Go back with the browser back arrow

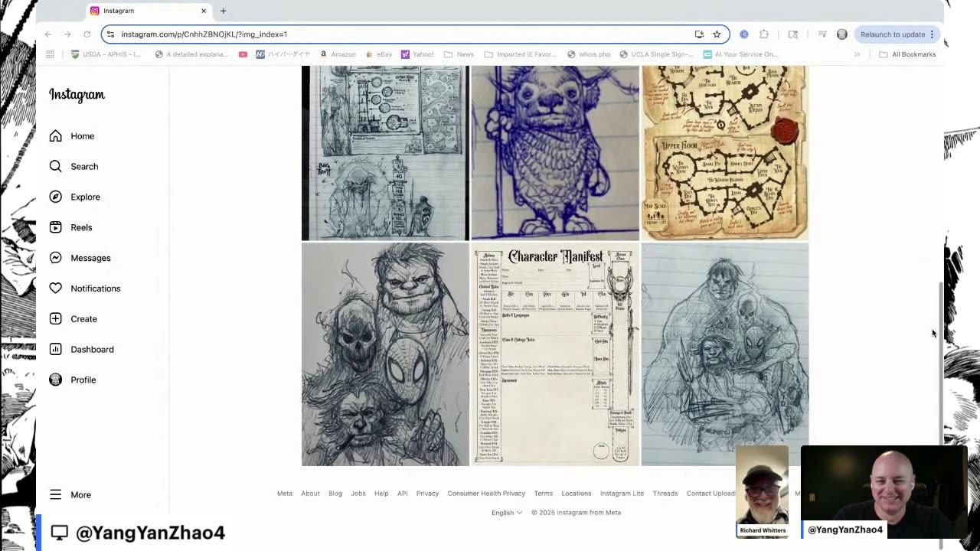[x=47, y=34]
